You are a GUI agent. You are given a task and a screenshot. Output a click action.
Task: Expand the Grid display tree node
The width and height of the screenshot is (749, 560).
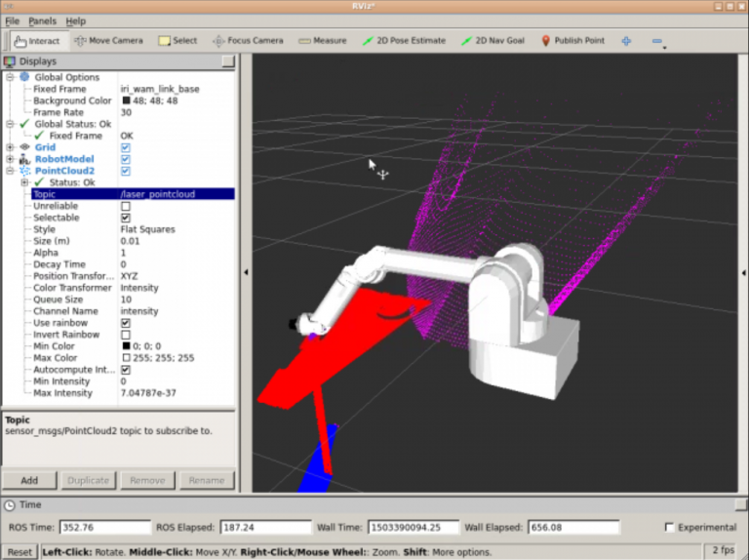pyautogui.click(x=10, y=147)
